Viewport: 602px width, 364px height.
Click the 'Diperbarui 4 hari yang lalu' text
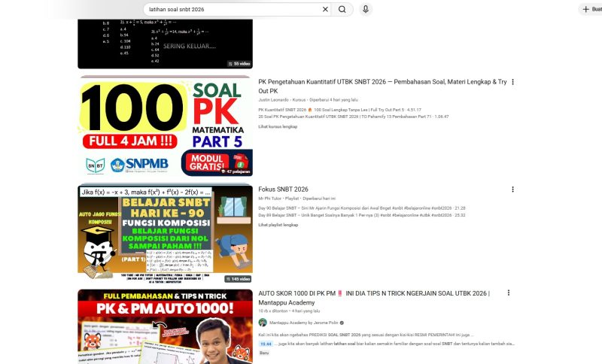tap(333, 100)
